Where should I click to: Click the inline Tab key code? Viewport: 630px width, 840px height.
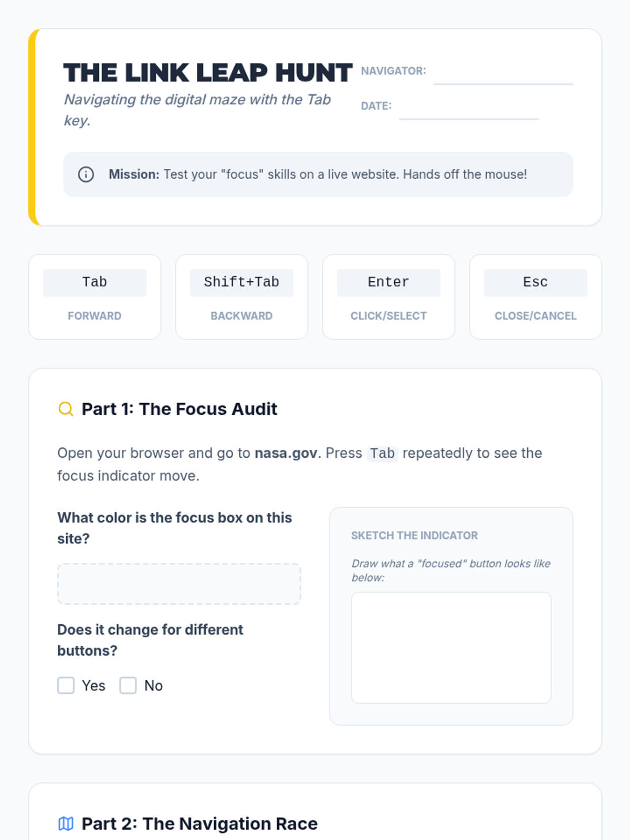(x=382, y=454)
